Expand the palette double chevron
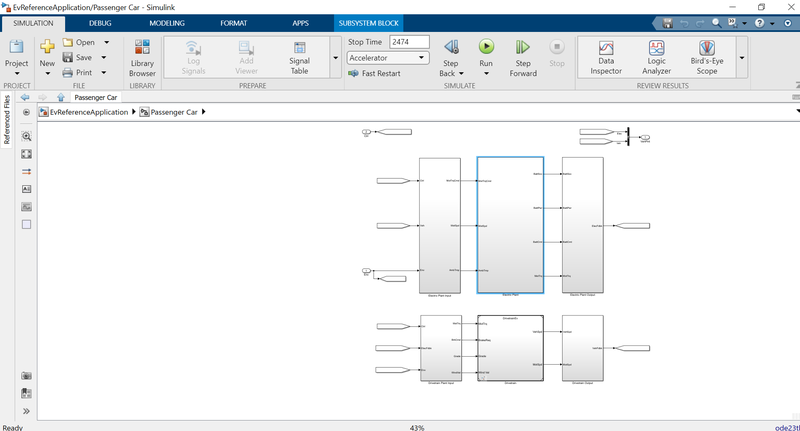 (x=27, y=411)
